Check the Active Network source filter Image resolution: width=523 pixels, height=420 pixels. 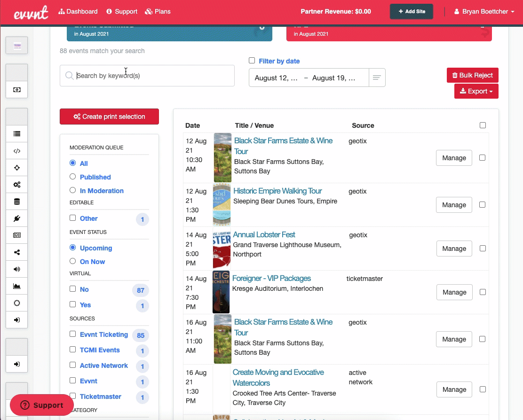[x=73, y=365]
